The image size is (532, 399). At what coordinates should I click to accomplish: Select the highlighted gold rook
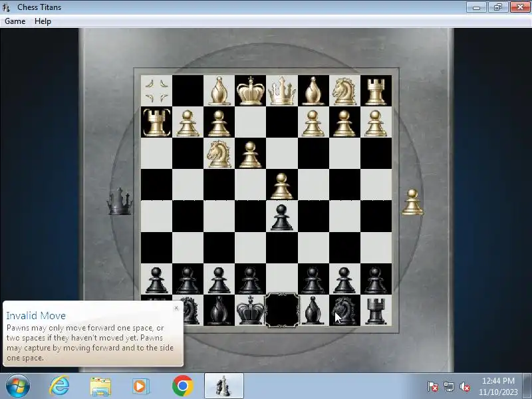click(x=156, y=122)
